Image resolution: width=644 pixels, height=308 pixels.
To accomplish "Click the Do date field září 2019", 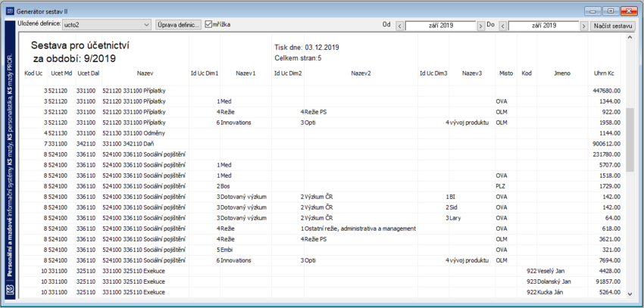I will pyautogui.click(x=543, y=26).
